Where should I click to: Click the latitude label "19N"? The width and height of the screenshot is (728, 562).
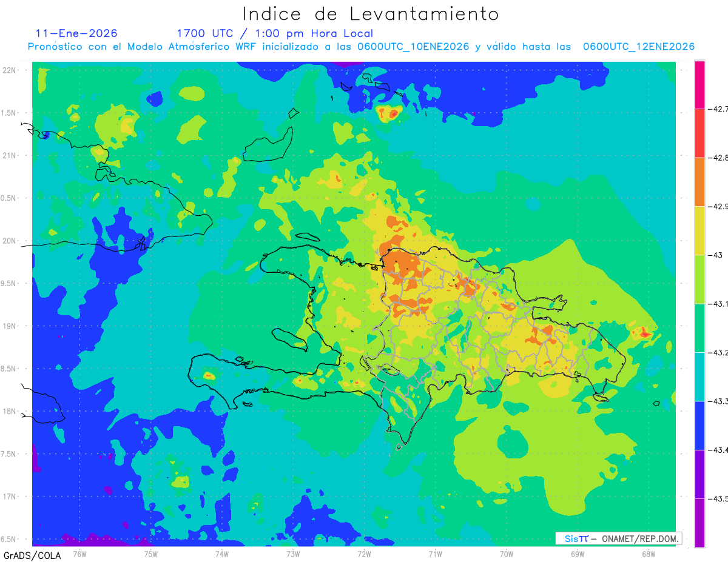pos(10,326)
